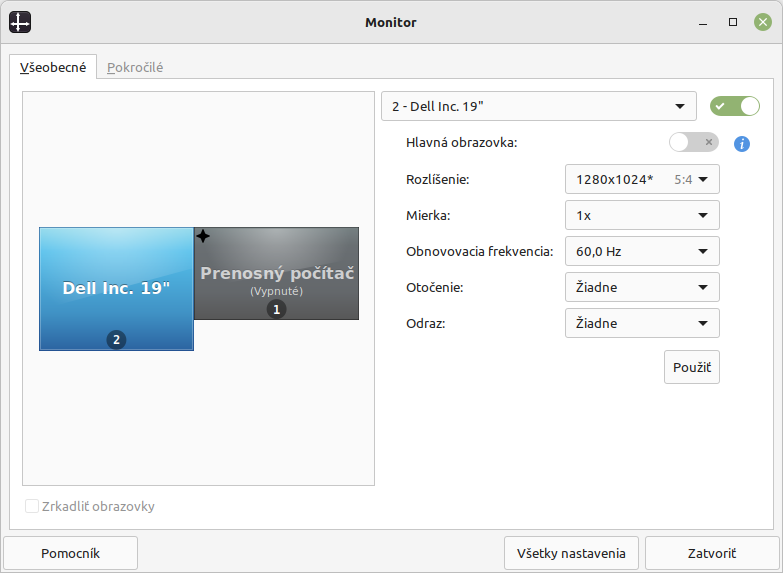Click the Monitor app icon in title bar

point(20,22)
